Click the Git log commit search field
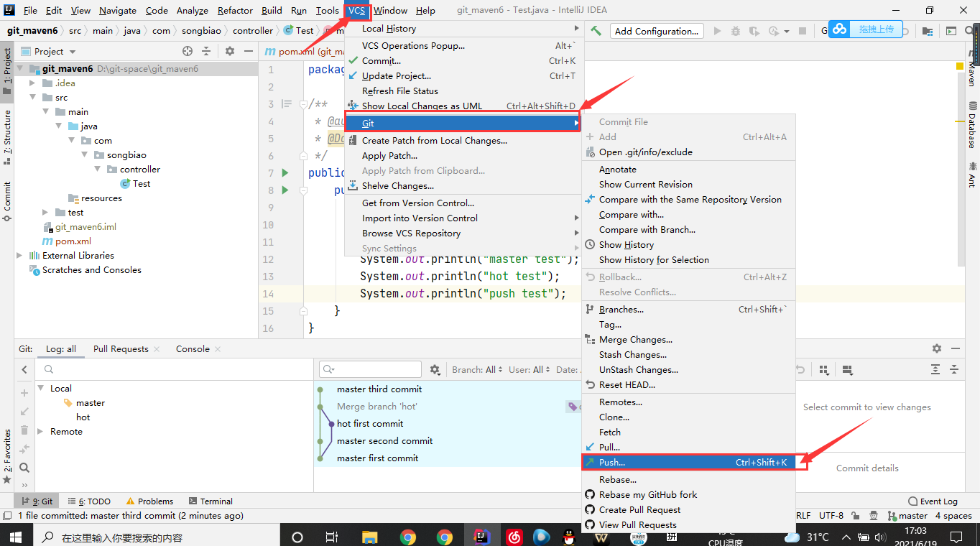Viewport: 980px width, 546px height. [x=371, y=369]
